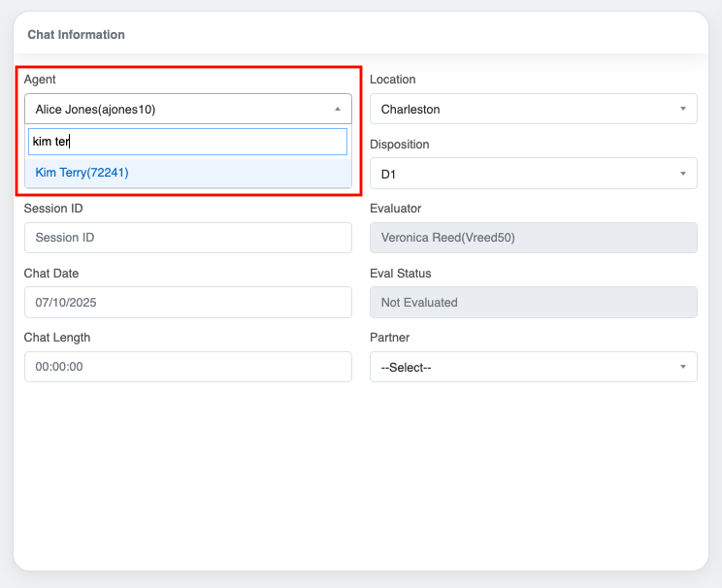Click the Chat Date field label
Image resolution: width=722 pixels, height=588 pixels.
(x=51, y=274)
